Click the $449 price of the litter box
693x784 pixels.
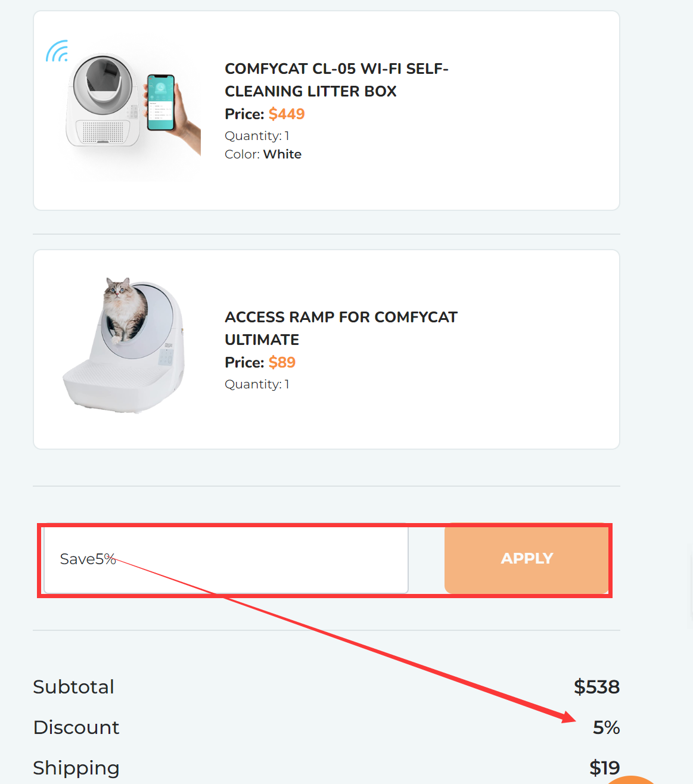pos(287,114)
